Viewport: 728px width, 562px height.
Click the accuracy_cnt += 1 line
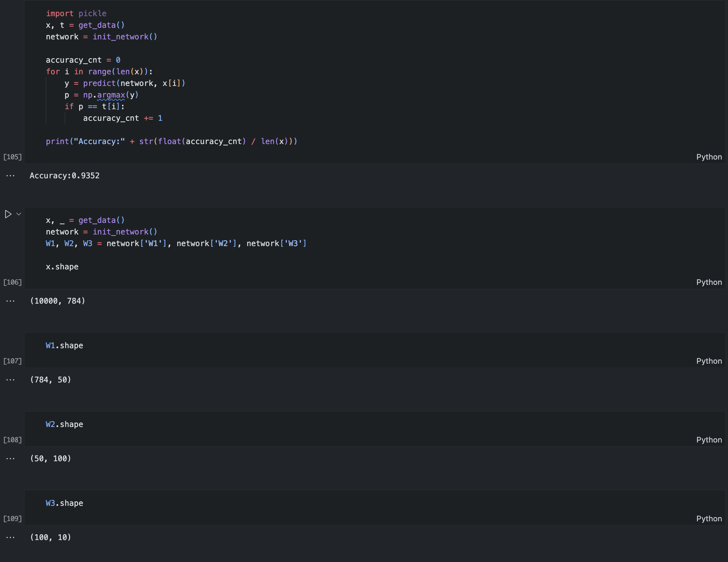[x=123, y=118]
